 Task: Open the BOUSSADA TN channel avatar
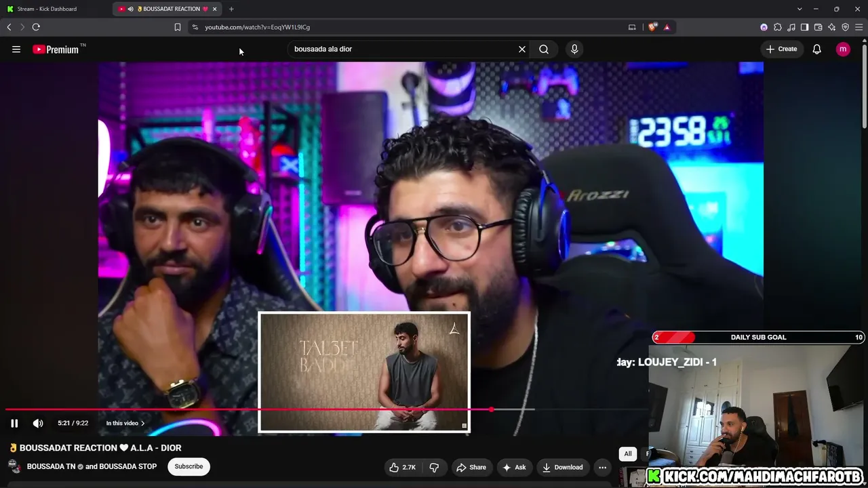(x=14, y=466)
